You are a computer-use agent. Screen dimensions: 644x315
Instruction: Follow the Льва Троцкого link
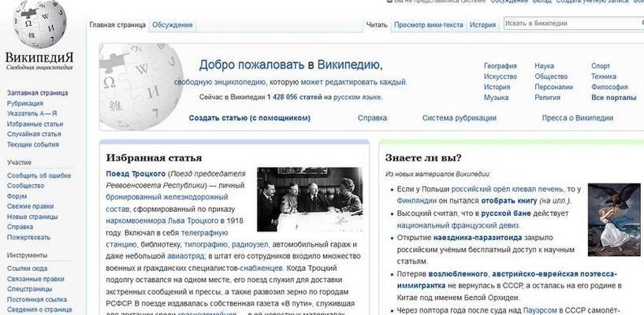coord(192,220)
